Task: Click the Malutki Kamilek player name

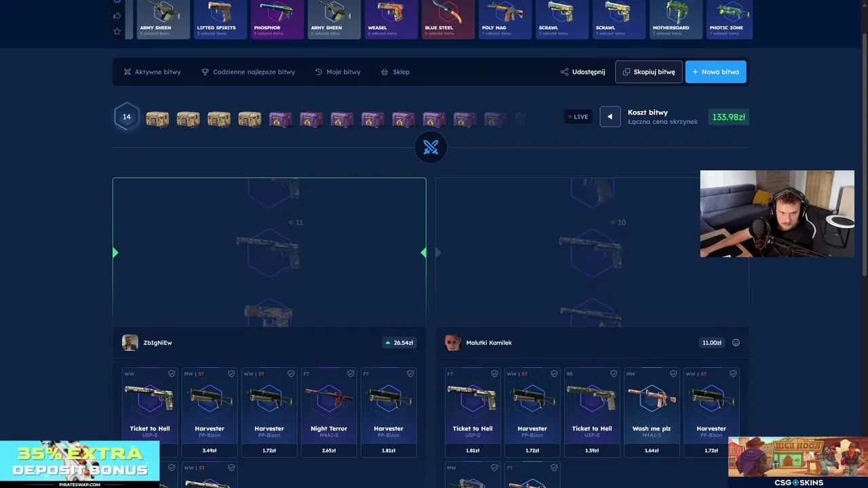Action: coord(489,343)
